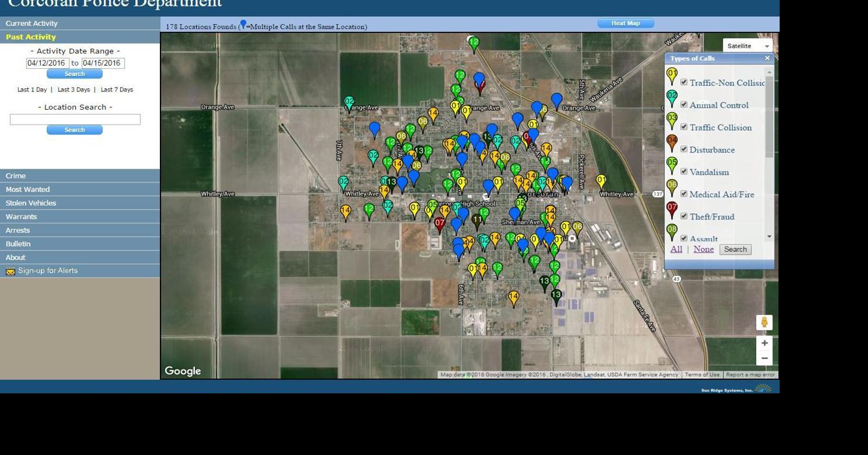
Task: Click the Disturbance 04 legend pin icon
Action: (x=672, y=142)
